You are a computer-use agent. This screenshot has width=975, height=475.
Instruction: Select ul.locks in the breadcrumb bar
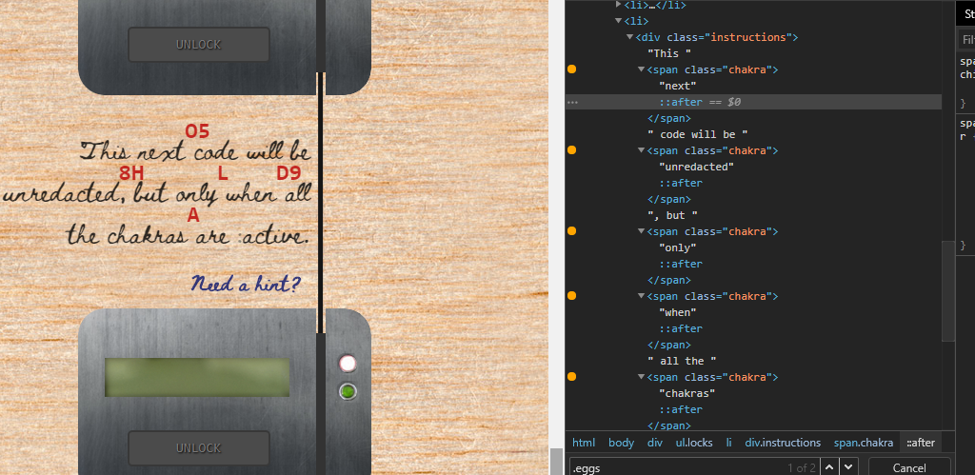[x=693, y=442]
